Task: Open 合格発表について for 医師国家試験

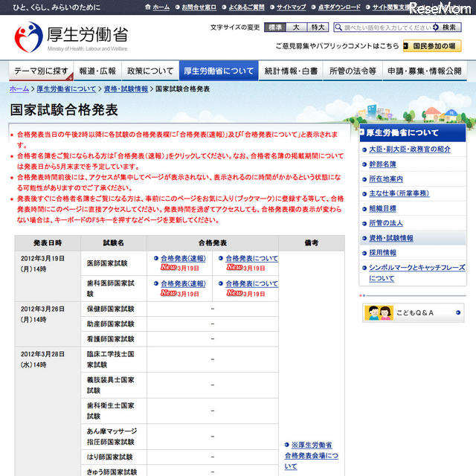Action: tap(251, 258)
